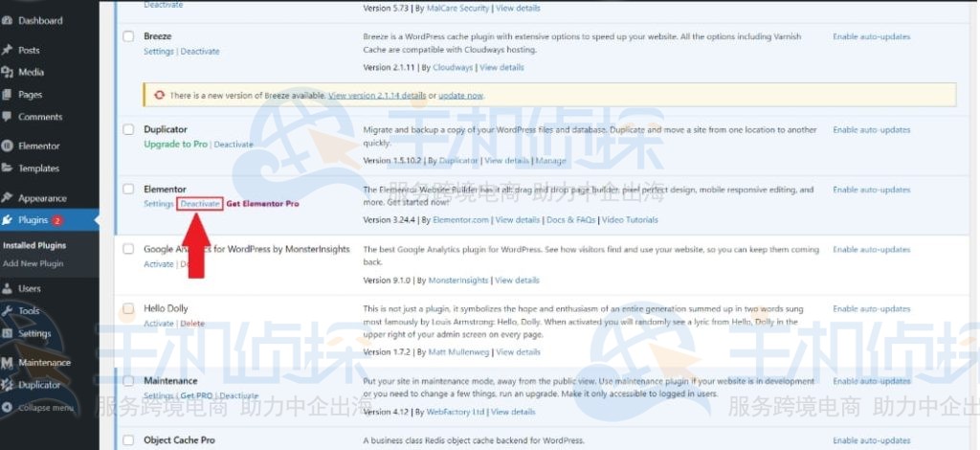Click the Settings icon in the sidebar

click(7, 333)
